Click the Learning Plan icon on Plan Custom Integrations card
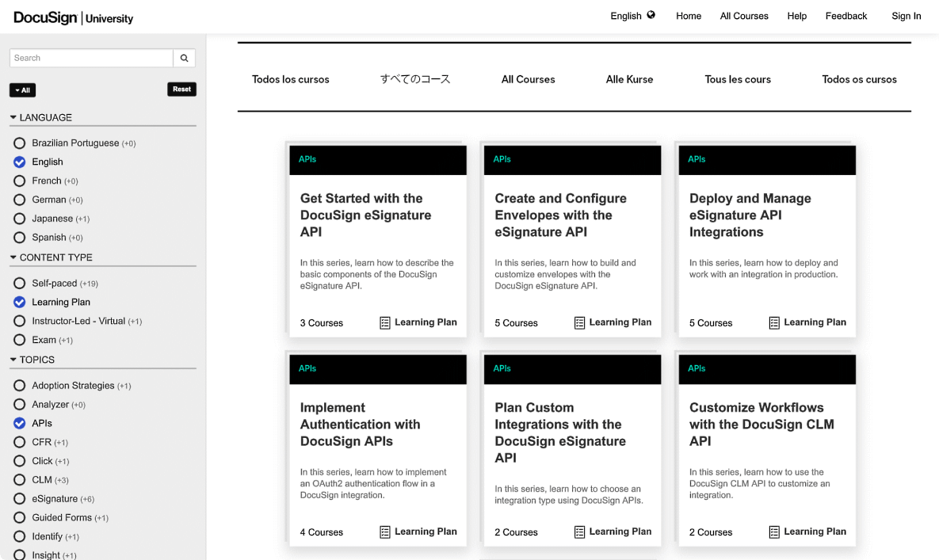The height and width of the screenshot is (560, 939). [579, 531]
